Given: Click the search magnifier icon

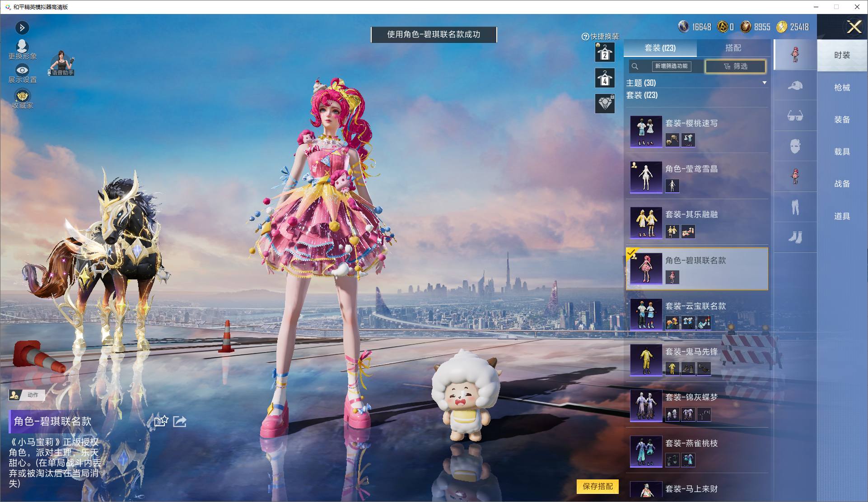Looking at the screenshot, I should [x=635, y=66].
